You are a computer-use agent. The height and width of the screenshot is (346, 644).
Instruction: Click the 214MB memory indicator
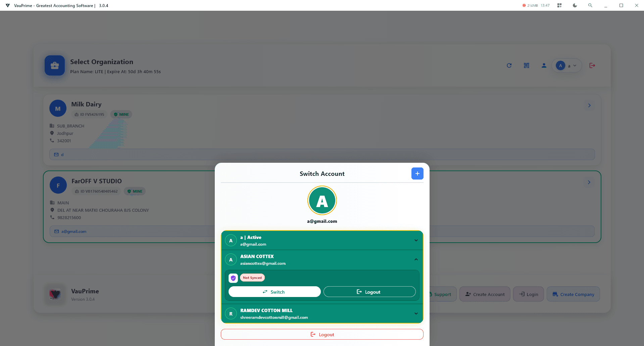point(530,5)
